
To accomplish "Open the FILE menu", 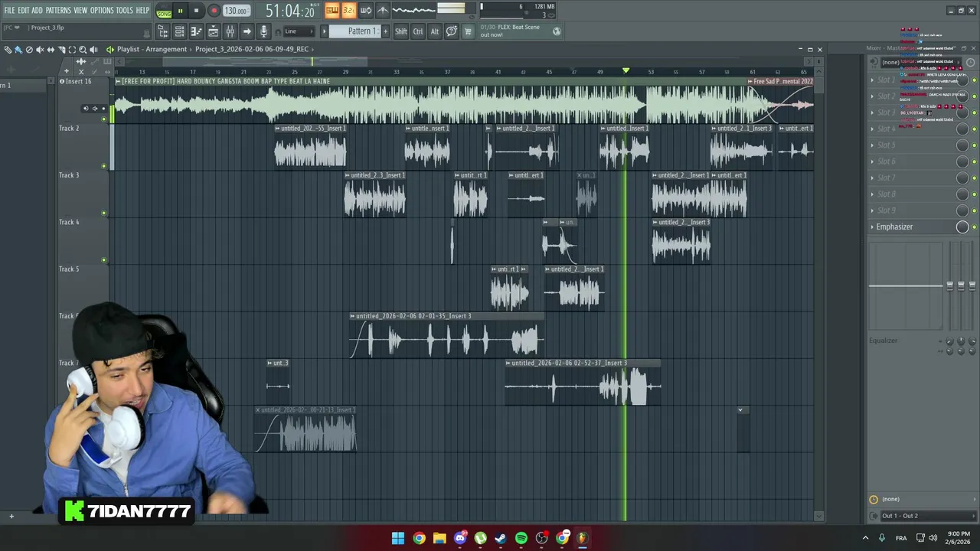I will 9,10.
